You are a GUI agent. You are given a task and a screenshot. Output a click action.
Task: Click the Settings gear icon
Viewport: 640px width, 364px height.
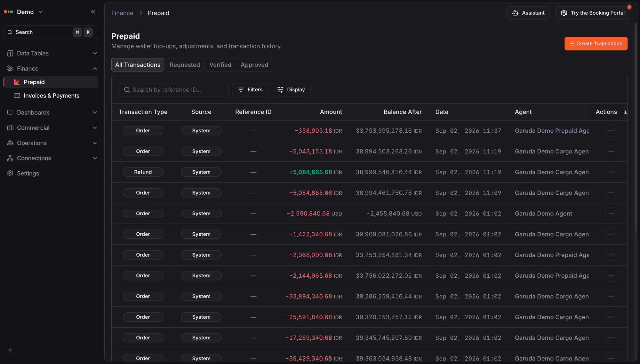10,173
